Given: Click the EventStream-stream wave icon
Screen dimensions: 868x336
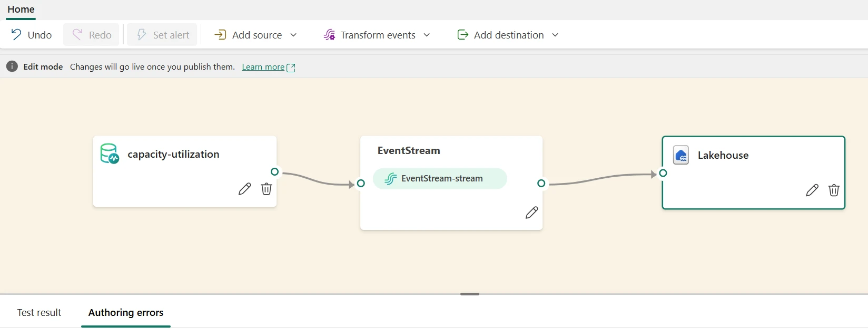Looking at the screenshot, I should [390, 179].
